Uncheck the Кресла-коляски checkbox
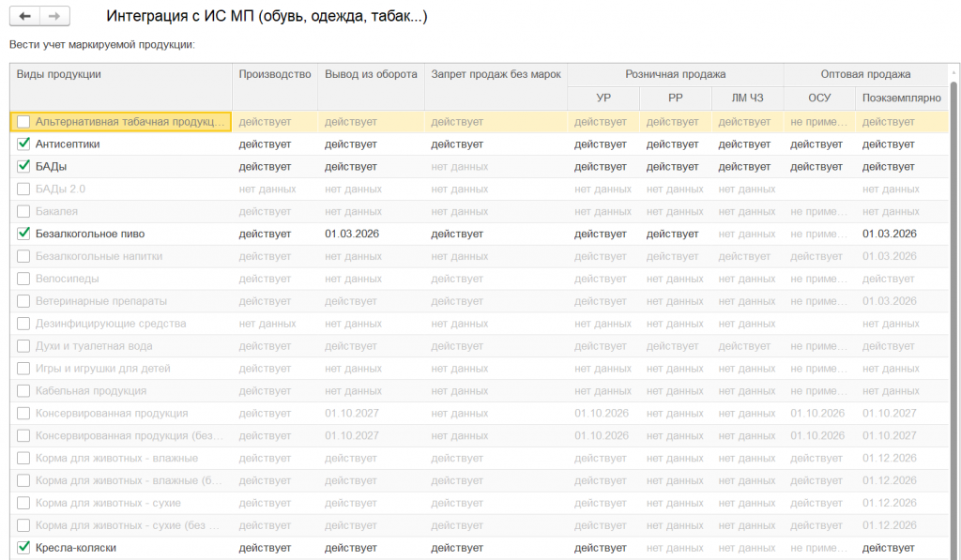This screenshot has height=560, width=961. (23, 548)
